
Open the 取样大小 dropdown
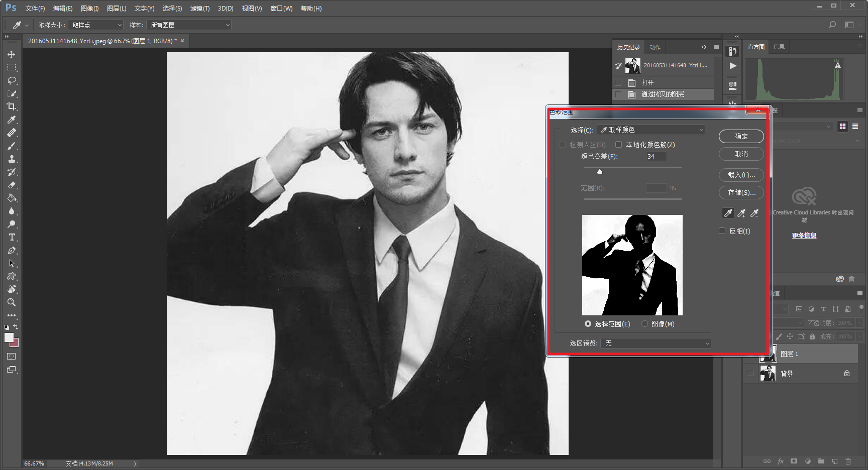pos(96,25)
